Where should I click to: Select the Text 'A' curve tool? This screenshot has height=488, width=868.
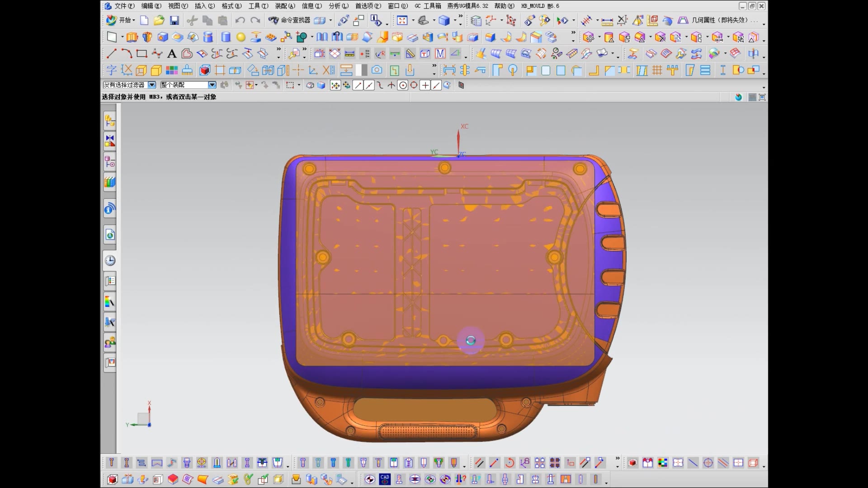click(172, 54)
